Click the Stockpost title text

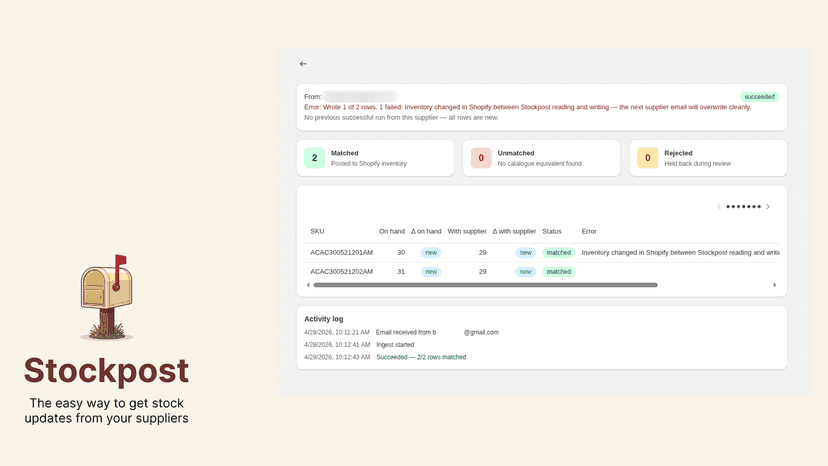click(x=106, y=371)
